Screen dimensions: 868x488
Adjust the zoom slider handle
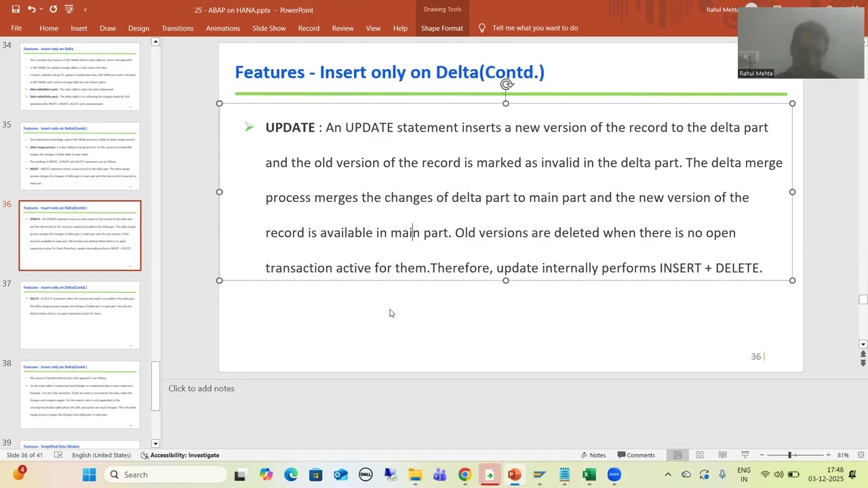790,455
